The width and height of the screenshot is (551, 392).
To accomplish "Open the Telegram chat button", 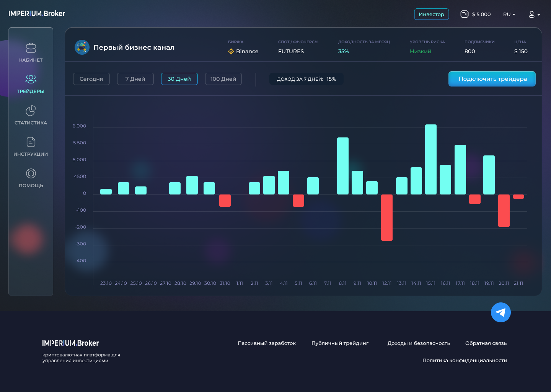I will tap(501, 312).
